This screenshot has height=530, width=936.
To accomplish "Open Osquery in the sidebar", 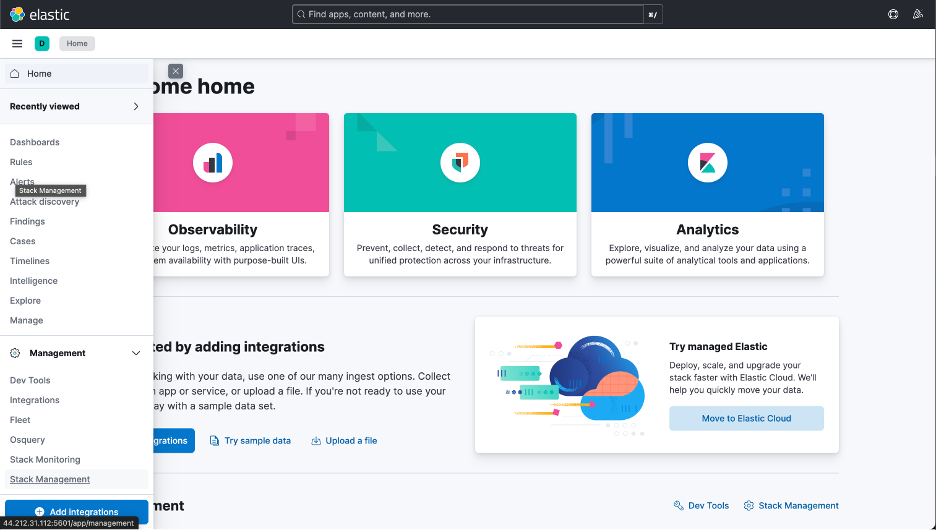I will click(x=27, y=439).
